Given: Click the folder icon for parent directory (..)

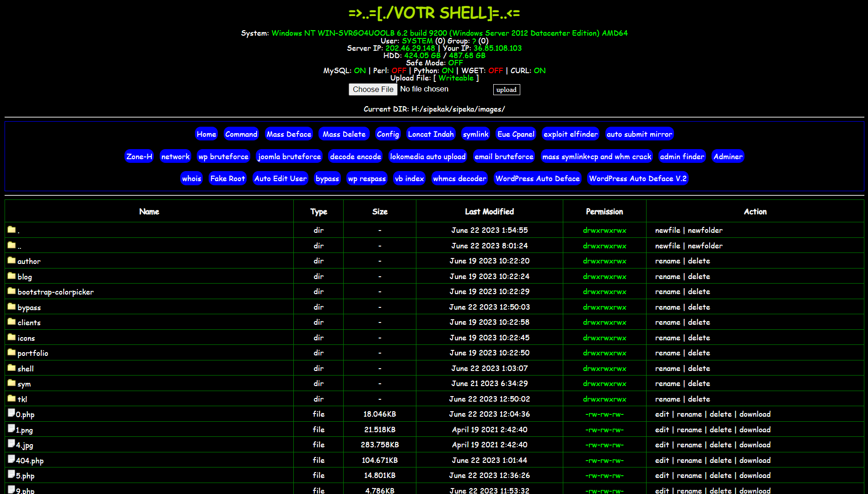Looking at the screenshot, I should tap(11, 245).
